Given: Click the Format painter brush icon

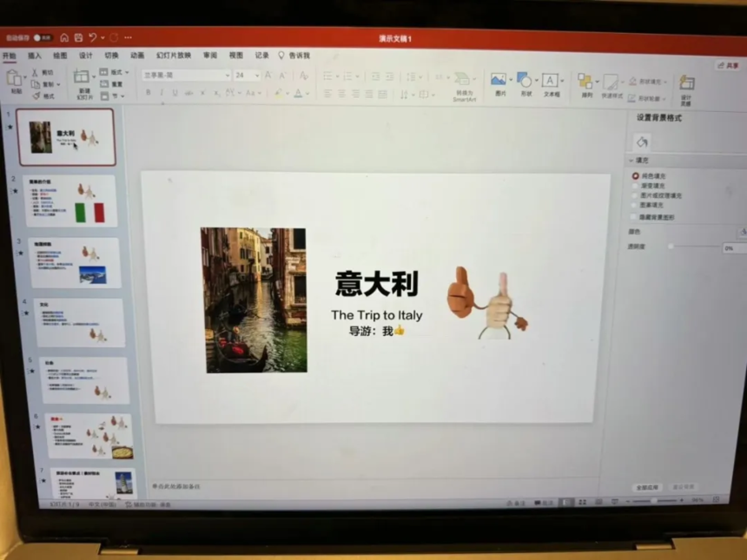Looking at the screenshot, I should [x=36, y=96].
